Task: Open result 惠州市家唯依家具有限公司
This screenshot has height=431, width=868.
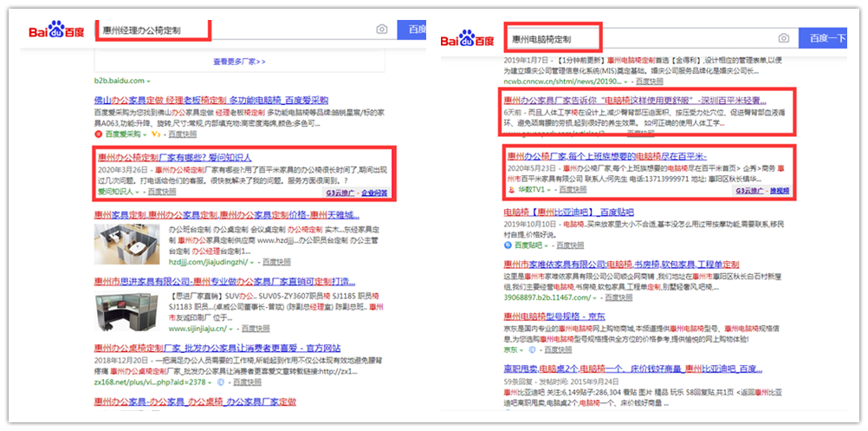Action: pos(622,264)
